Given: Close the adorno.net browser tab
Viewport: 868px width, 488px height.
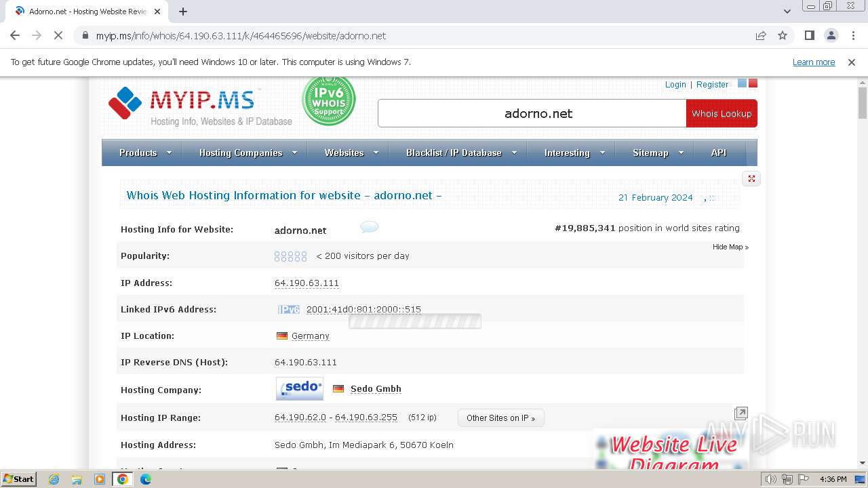Looking at the screenshot, I should (157, 12).
